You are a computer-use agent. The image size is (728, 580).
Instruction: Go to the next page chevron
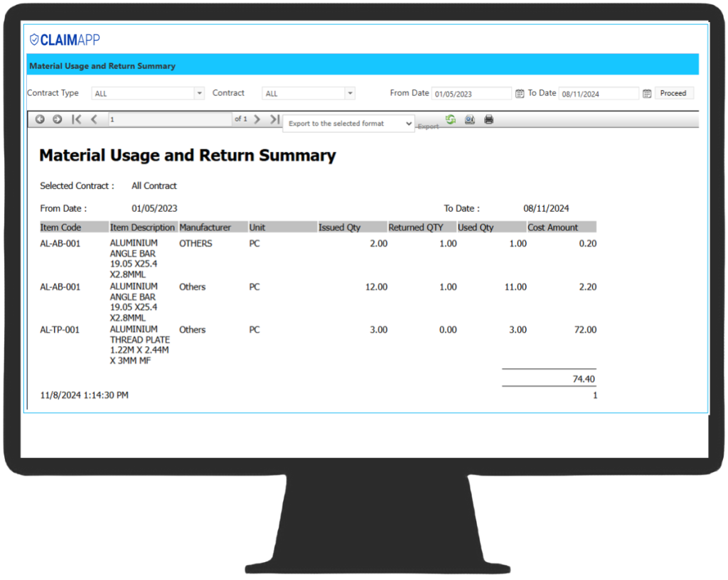pyautogui.click(x=257, y=119)
